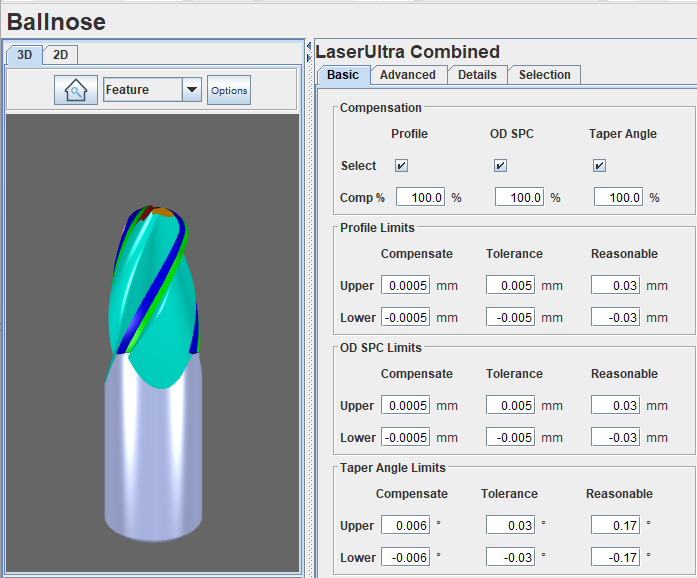Toggle the Profile compensation checkbox
The width and height of the screenshot is (697, 578).
(x=402, y=166)
